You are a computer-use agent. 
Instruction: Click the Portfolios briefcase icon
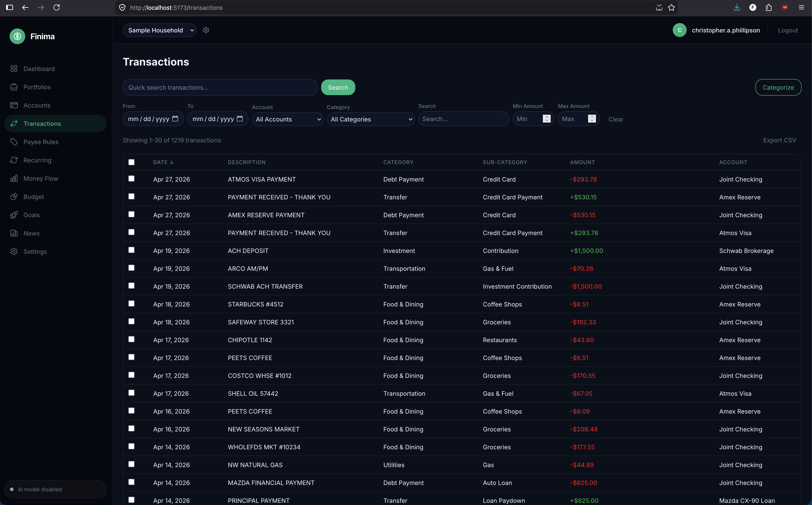(14, 87)
